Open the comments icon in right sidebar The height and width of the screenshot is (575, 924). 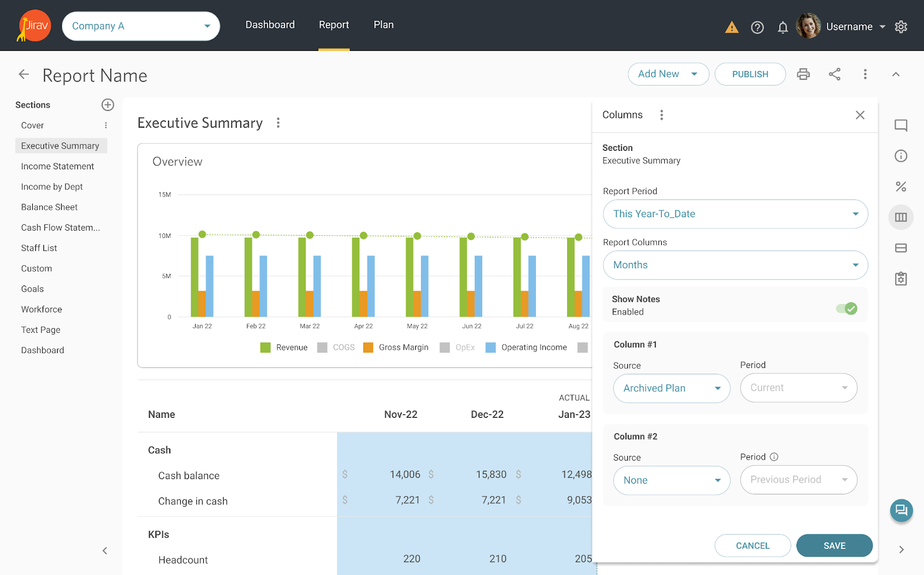[x=900, y=125]
